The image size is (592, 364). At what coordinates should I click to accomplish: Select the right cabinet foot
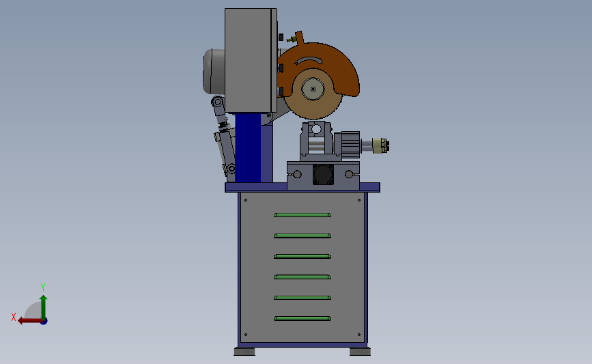360,352
